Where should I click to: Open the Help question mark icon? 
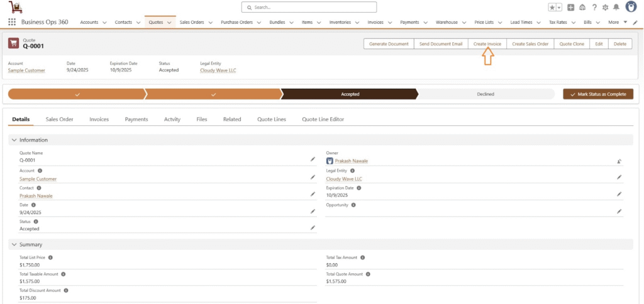(594, 8)
